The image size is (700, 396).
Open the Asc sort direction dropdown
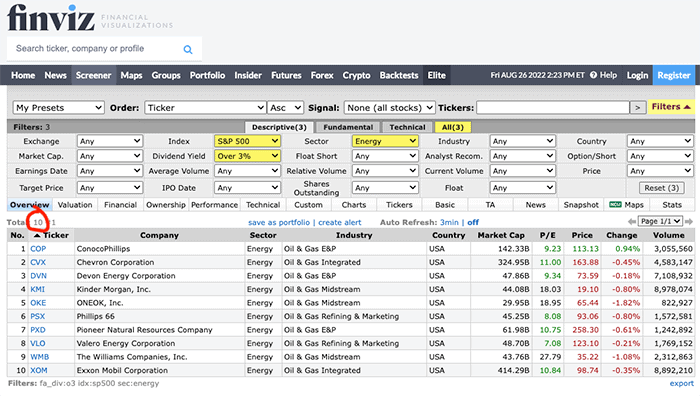pyautogui.click(x=286, y=108)
